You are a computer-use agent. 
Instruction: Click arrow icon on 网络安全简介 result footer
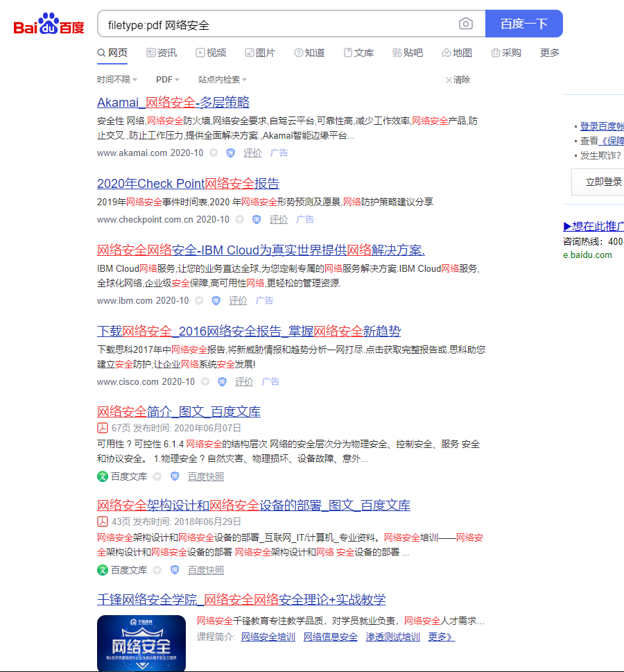tap(157, 476)
